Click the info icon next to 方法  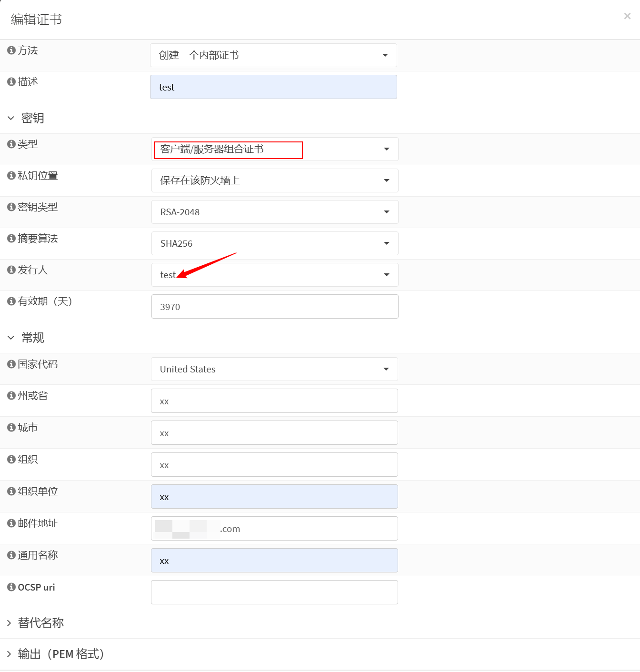[11, 50]
